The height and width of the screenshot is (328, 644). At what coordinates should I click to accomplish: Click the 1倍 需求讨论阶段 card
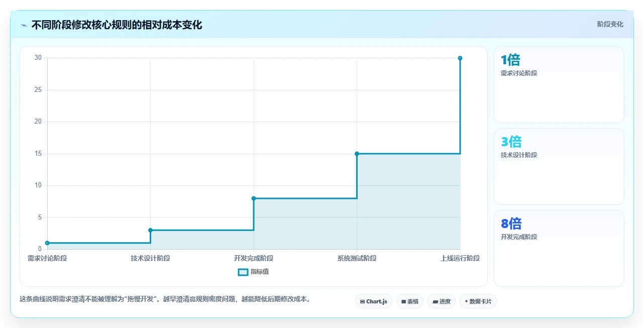pos(559,85)
